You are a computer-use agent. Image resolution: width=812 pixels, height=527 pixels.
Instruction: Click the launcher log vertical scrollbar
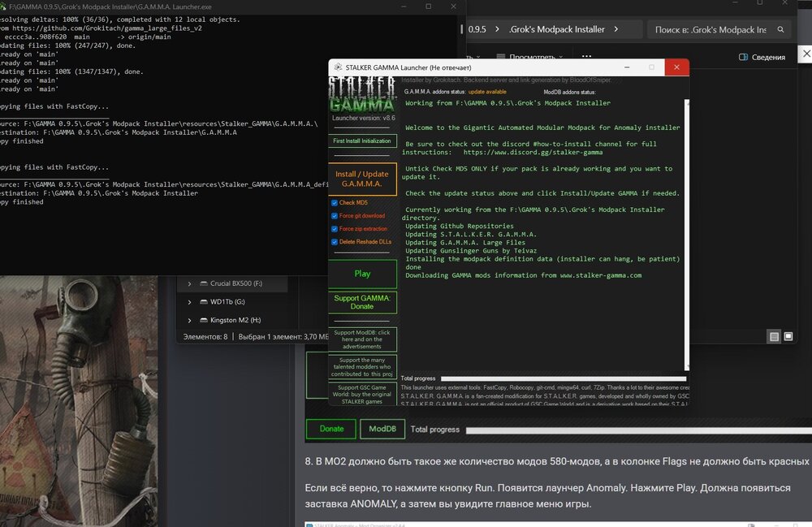(x=687, y=234)
